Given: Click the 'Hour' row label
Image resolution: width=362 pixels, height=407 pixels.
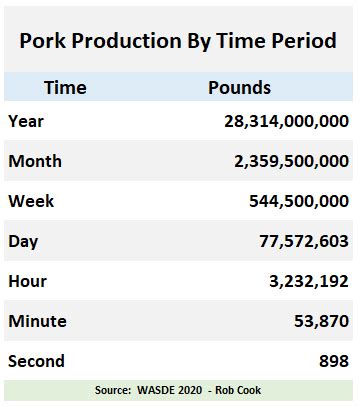Looking at the screenshot, I should [27, 281].
